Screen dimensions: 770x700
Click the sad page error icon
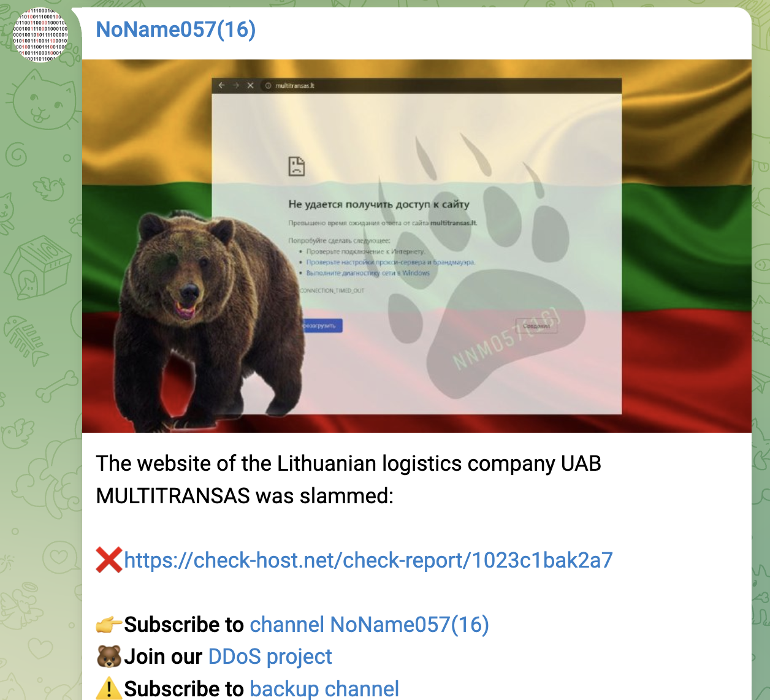coord(297,166)
